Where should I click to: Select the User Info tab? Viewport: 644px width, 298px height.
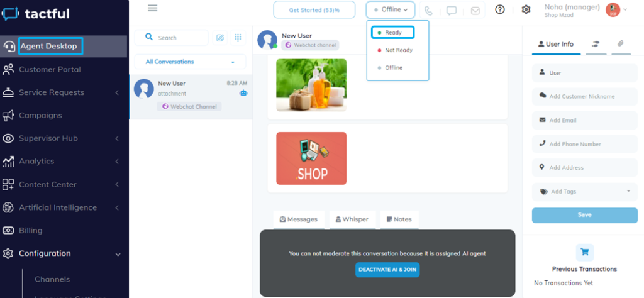pos(556,44)
